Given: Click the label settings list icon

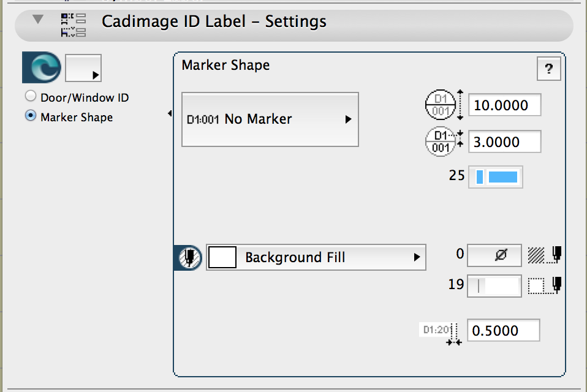Looking at the screenshot, I should coord(74,25).
